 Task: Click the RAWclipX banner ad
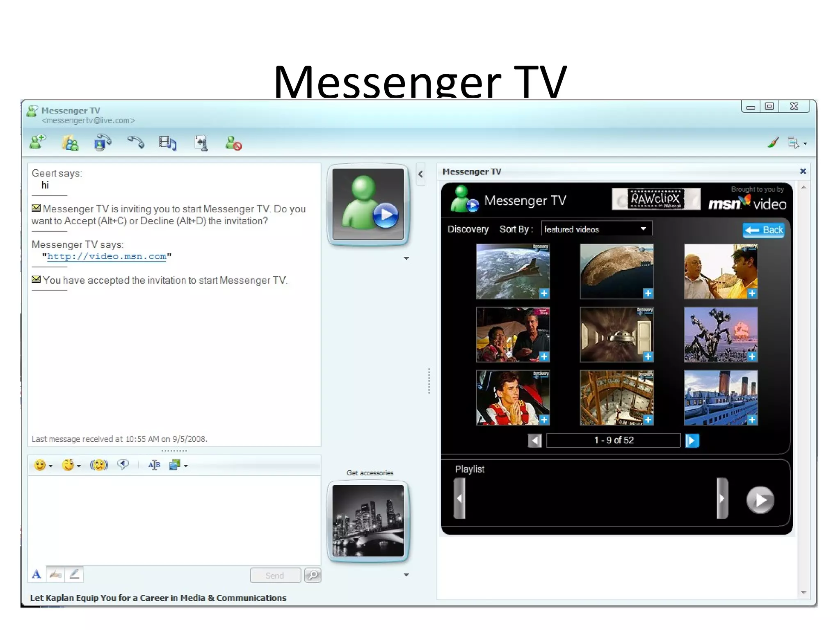pyautogui.click(x=656, y=199)
